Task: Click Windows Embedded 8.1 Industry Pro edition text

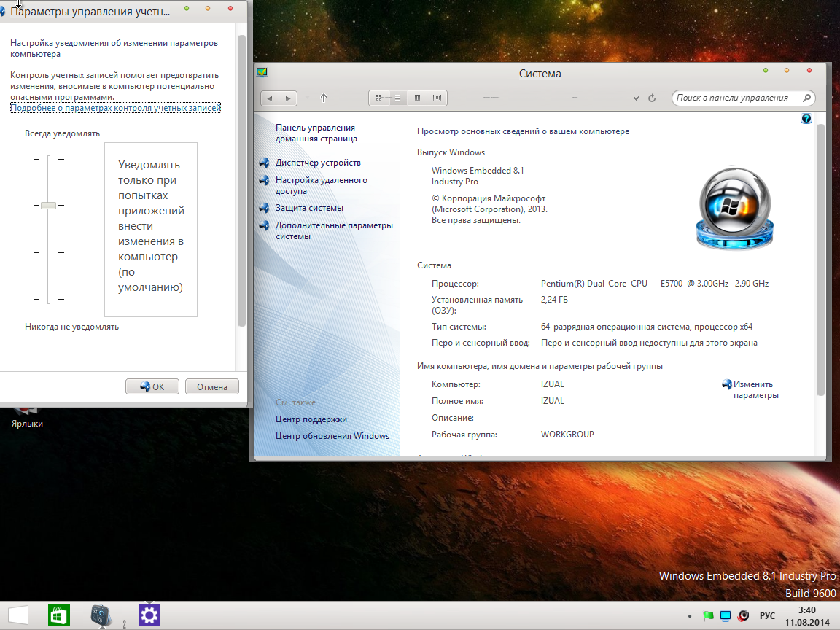Action: (x=478, y=176)
